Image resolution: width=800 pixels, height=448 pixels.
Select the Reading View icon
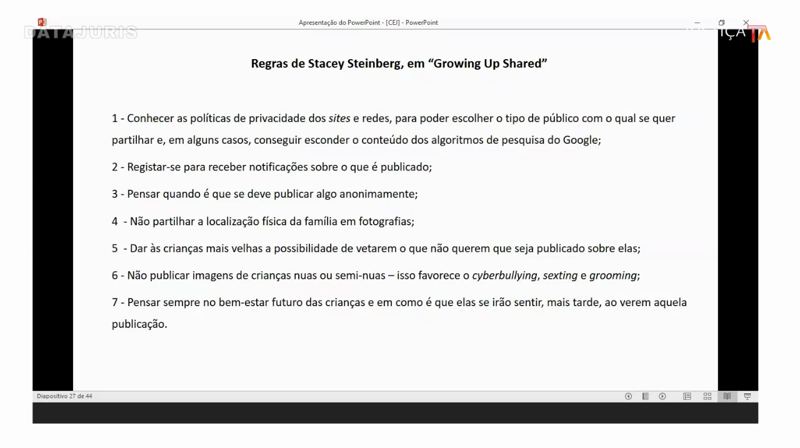[727, 397]
